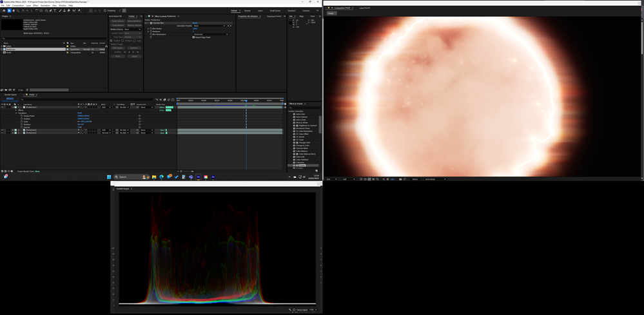Select the Hand tool in toolbar

click(x=14, y=10)
